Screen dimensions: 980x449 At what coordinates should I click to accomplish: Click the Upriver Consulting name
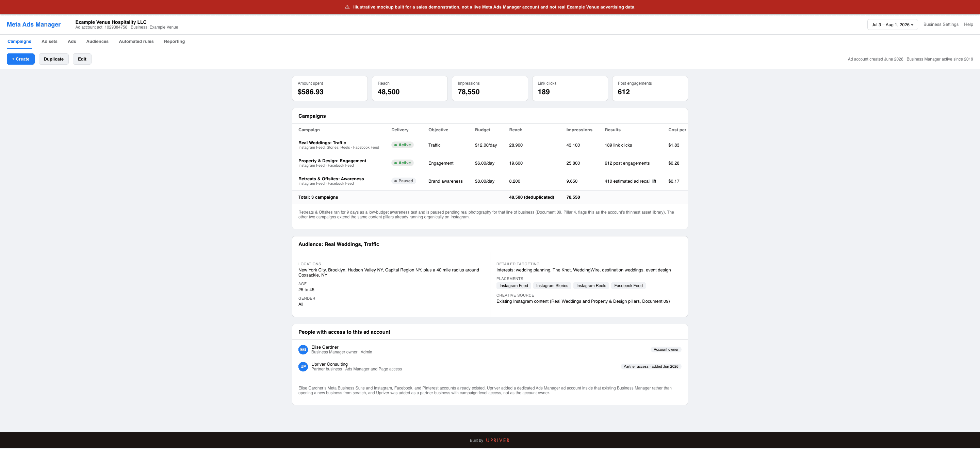tap(329, 364)
